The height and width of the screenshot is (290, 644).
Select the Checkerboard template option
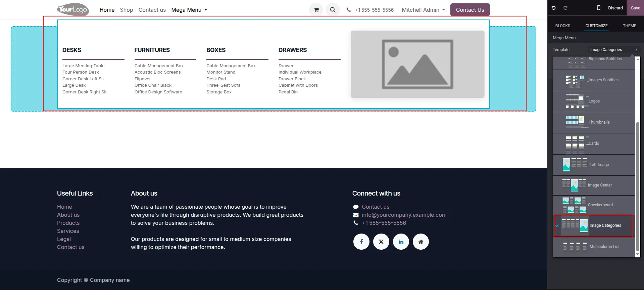coord(594,205)
